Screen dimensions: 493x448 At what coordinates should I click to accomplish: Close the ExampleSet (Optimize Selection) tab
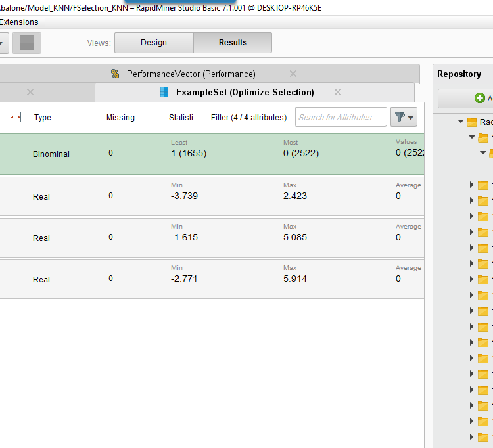(x=338, y=92)
